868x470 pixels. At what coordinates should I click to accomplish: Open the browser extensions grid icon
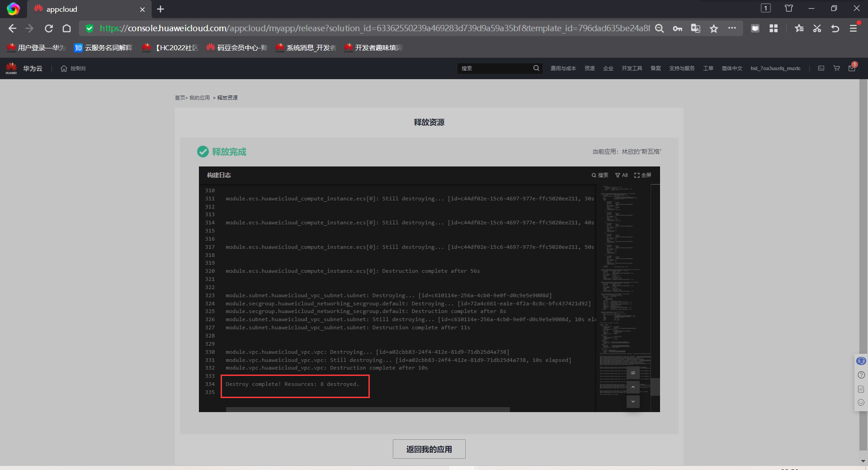774,28
